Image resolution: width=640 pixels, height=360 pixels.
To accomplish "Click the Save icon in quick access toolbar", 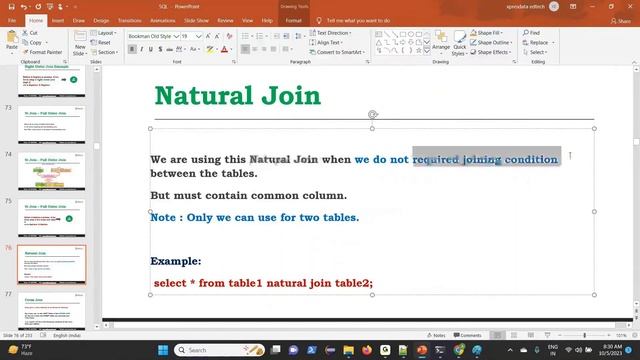I will 11,7.
